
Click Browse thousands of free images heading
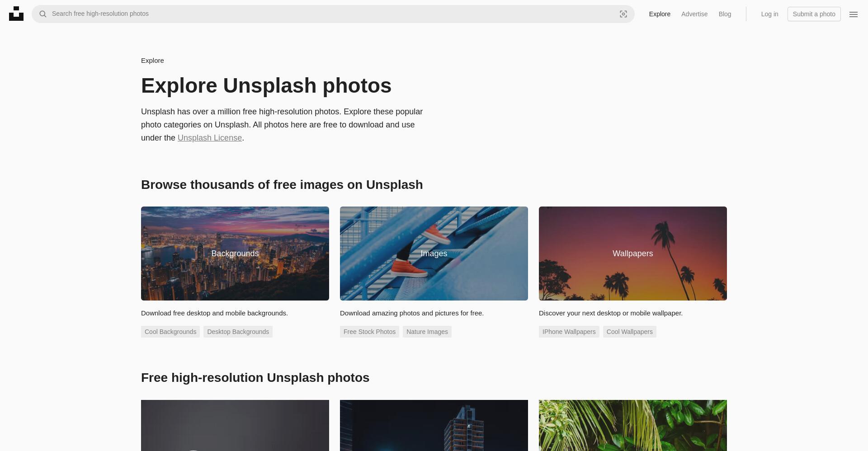pyautogui.click(x=282, y=185)
